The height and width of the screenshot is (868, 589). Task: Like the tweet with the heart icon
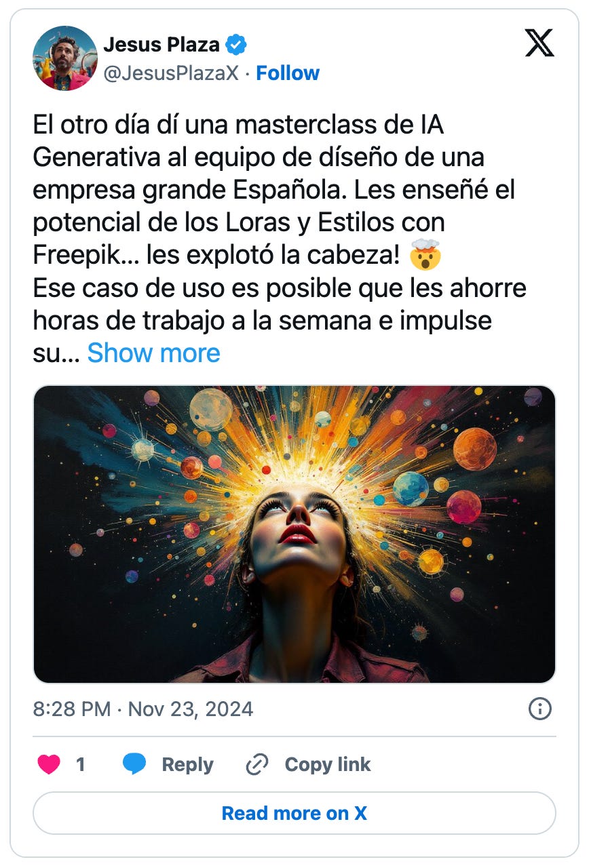point(48,765)
